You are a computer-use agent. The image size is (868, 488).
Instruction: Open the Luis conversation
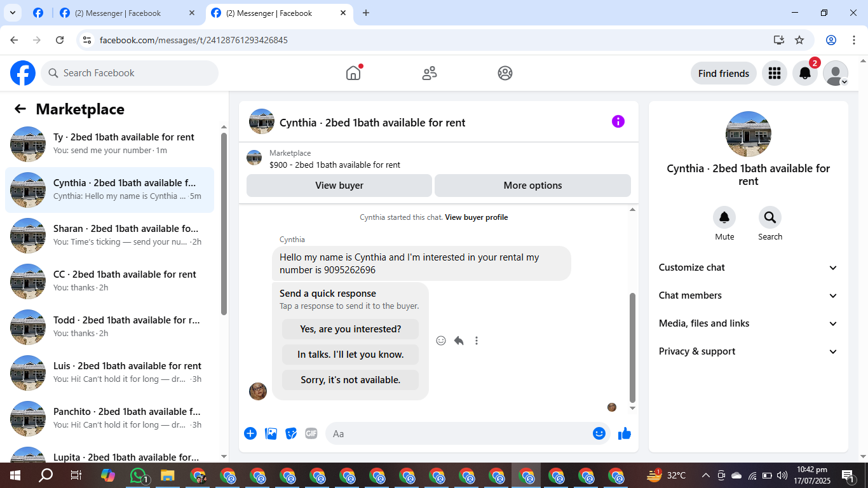click(109, 373)
